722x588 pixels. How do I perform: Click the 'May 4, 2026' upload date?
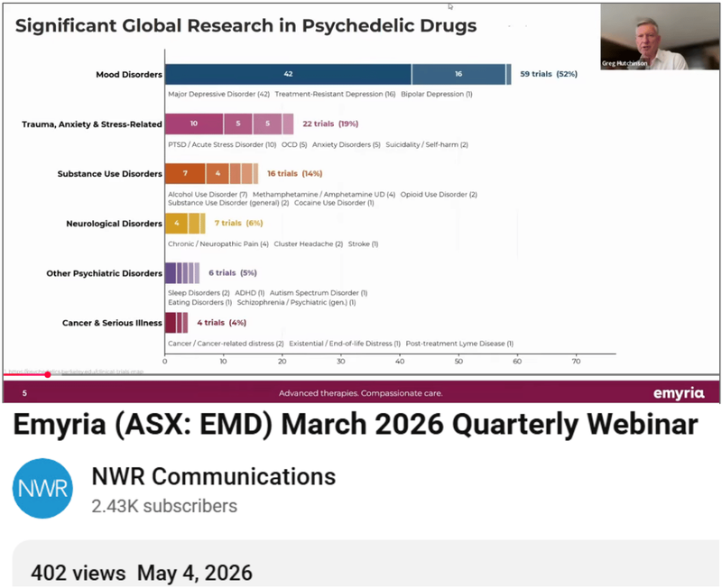tap(195, 574)
